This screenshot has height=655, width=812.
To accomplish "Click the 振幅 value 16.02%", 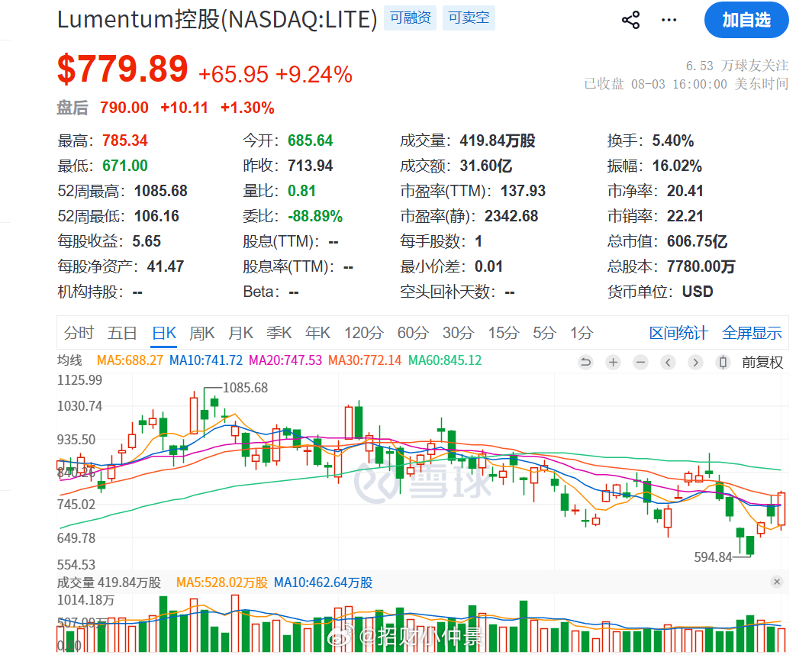I will 677,166.
